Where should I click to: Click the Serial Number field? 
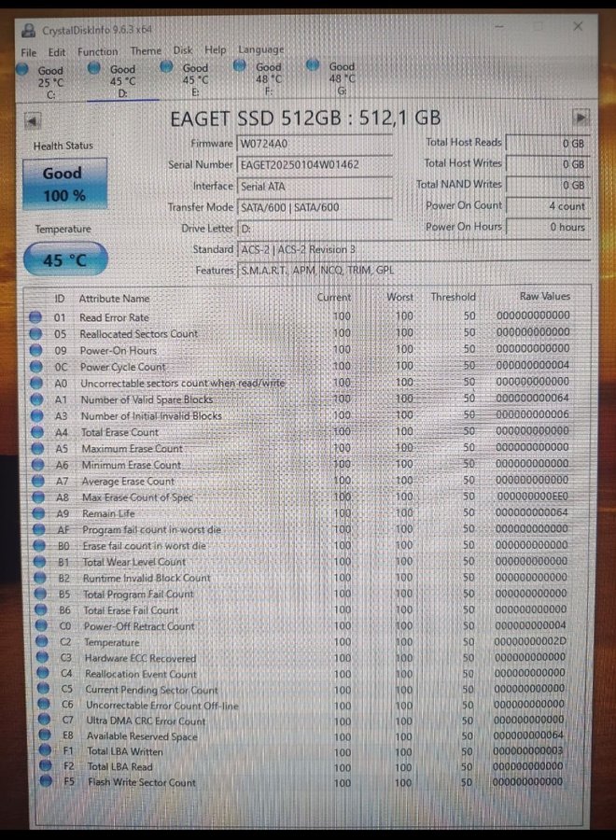315,165
